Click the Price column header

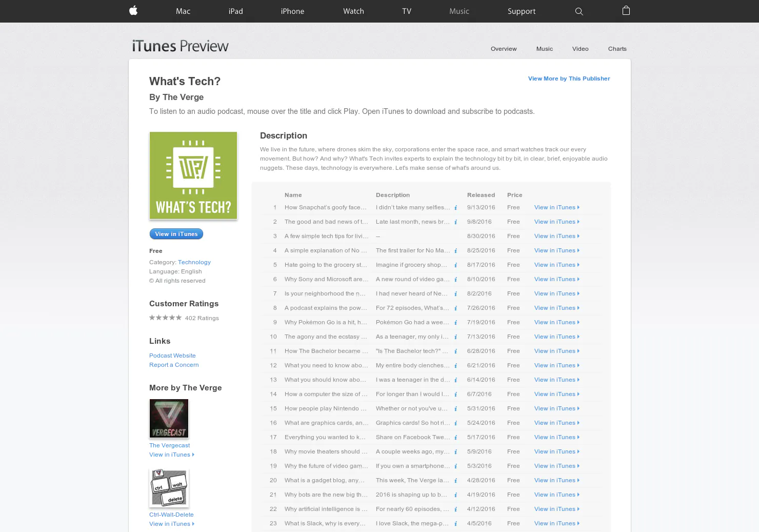(x=515, y=195)
